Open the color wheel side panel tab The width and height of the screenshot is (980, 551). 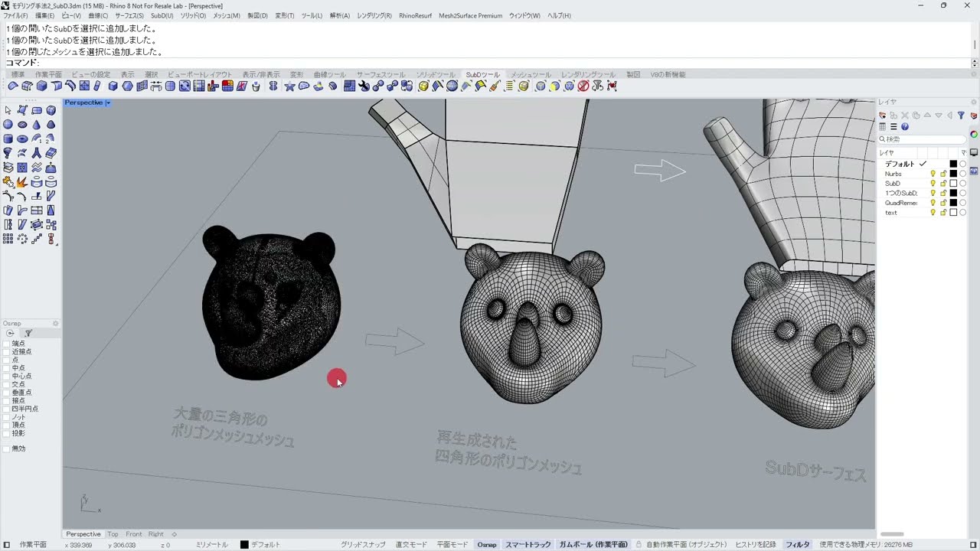pyautogui.click(x=974, y=135)
